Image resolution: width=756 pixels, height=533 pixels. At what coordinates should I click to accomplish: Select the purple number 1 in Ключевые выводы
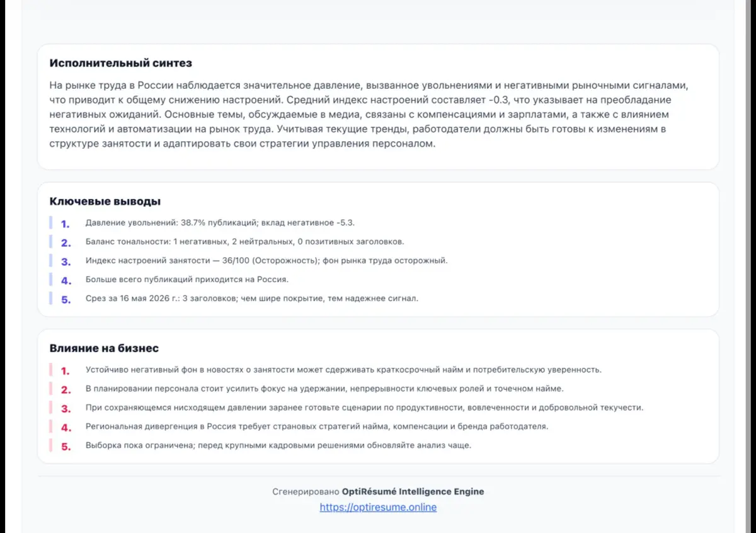coord(66,224)
